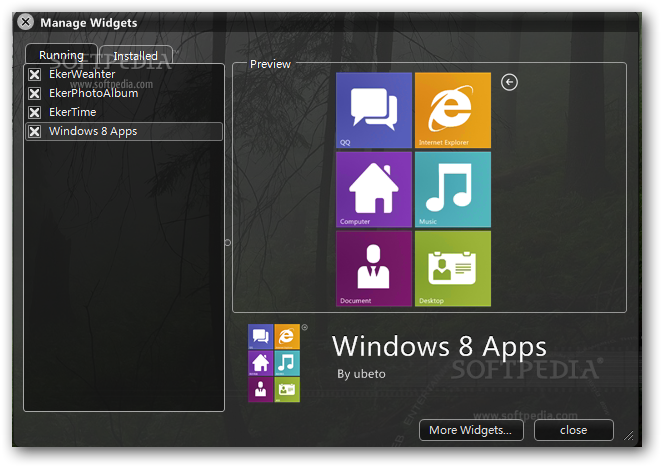662x467 pixels.
Task: Uncheck the EkerWeahter widget checkbox
Action: (35, 75)
